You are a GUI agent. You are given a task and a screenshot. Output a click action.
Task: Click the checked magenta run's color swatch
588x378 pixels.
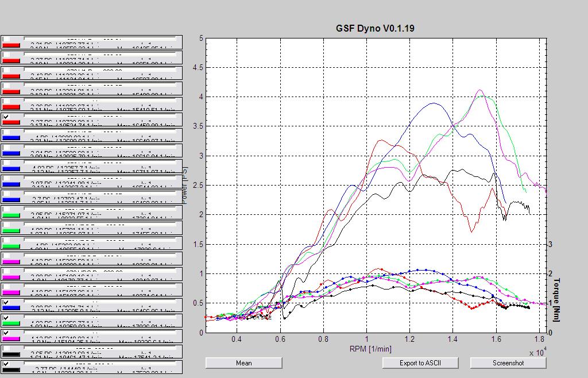click(11, 338)
